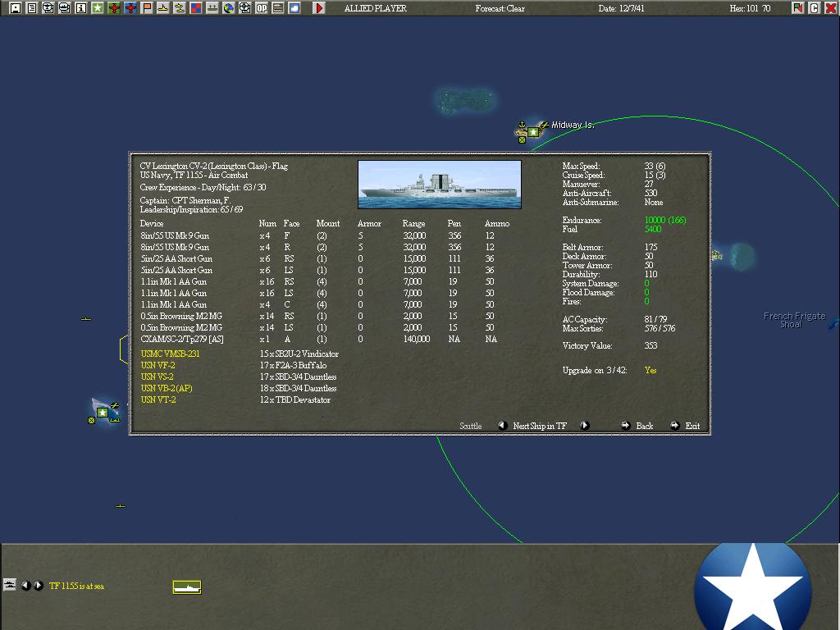840x630 pixels.
Task: Click '12 x TBD Devastator' text
Action: tap(295, 399)
